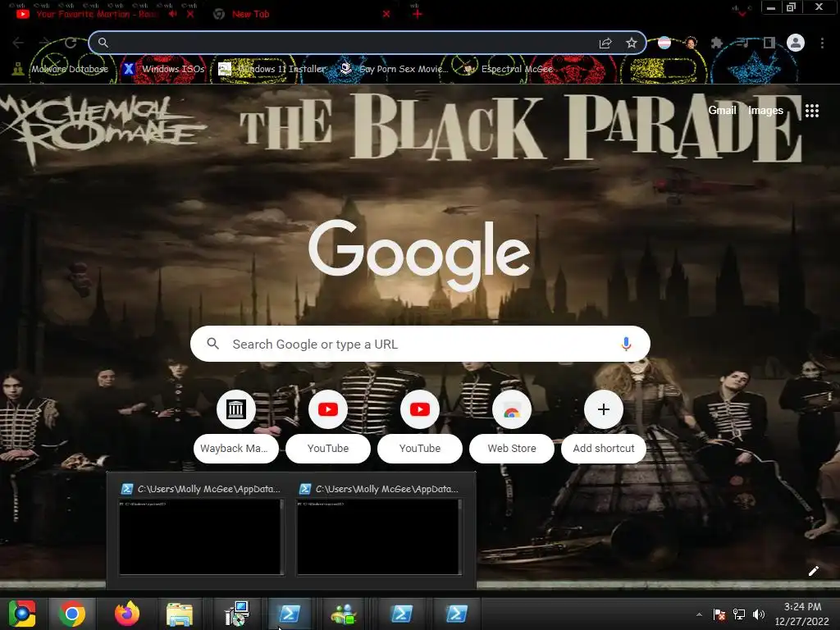The image size is (840, 630).
Task: Launch Firefox from the taskbar
Action: [126, 614]
